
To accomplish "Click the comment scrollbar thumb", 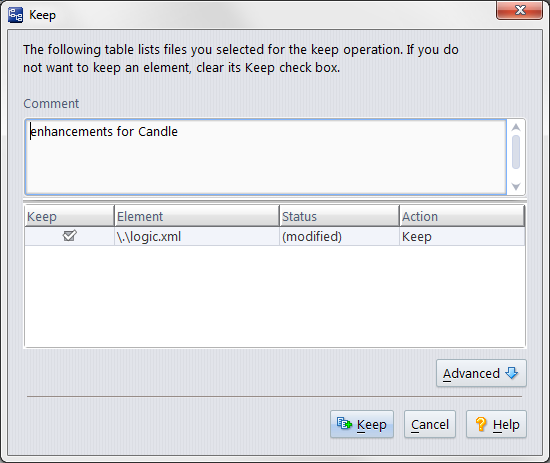I will (516, 152).
